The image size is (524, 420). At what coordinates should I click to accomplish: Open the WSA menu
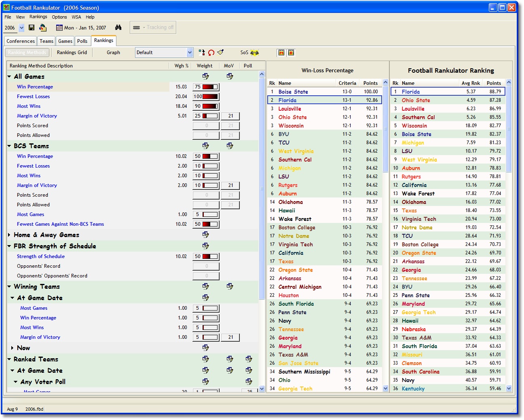(x=76, y=17)
